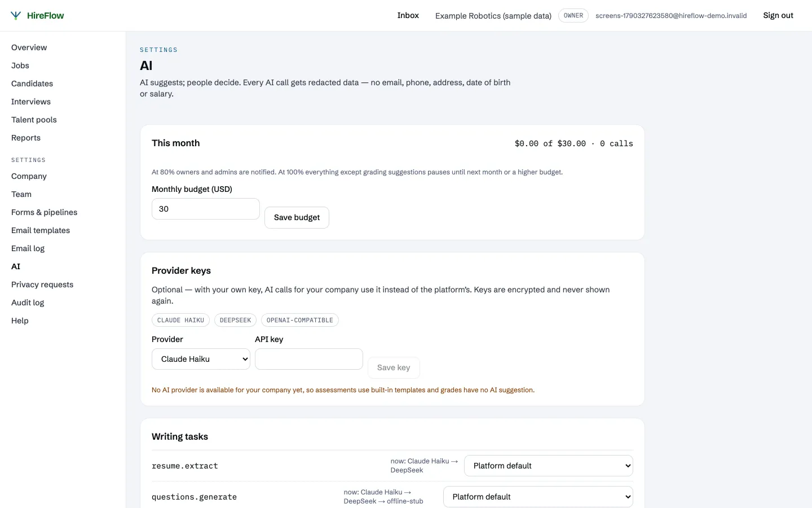812x508 pixels.
Task: Click the This month heading
Action: [175, 143]
